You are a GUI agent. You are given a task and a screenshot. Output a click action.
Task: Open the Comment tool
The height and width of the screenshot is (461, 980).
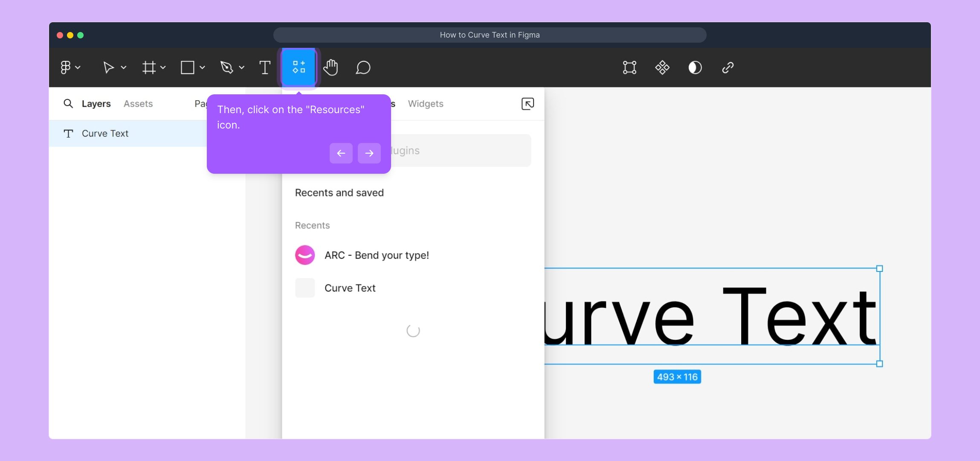click(x=363, y=67)
